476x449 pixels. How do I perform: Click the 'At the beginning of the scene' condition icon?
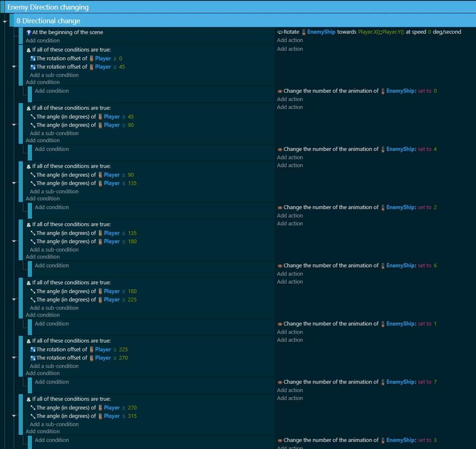click(29, 32)
